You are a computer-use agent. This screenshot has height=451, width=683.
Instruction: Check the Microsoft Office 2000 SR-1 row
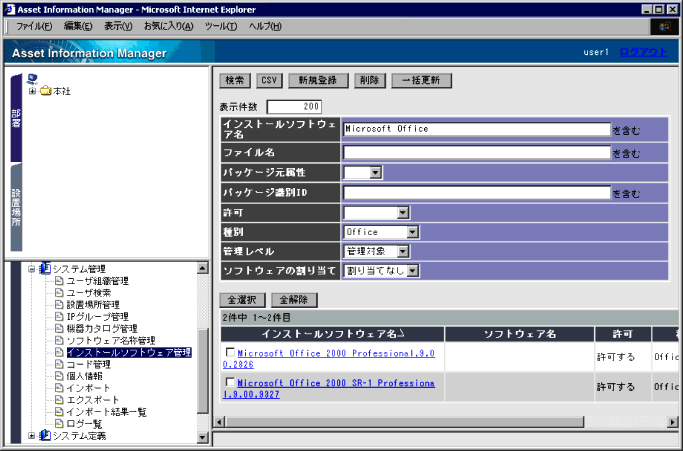click(x=230, y=382)
